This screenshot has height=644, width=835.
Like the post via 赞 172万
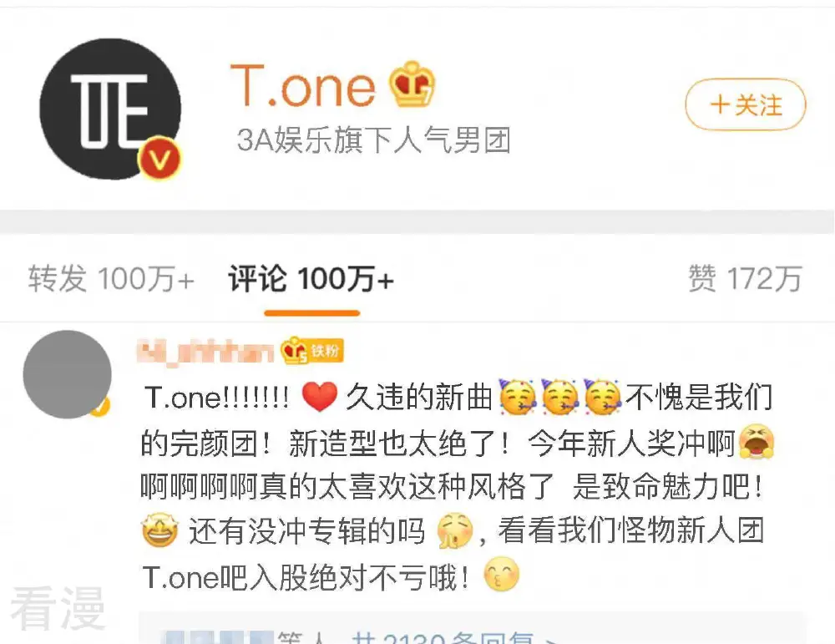pyautogui.click(x=745, y=279)
